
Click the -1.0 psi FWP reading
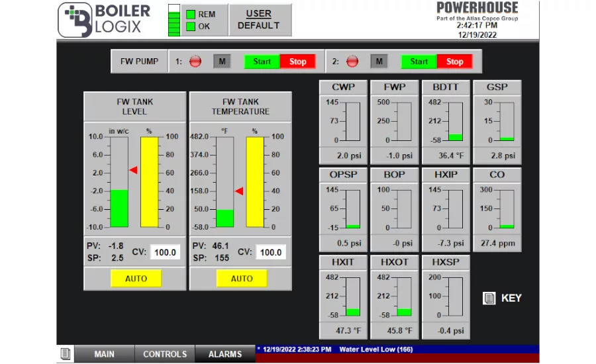(399, 156)
